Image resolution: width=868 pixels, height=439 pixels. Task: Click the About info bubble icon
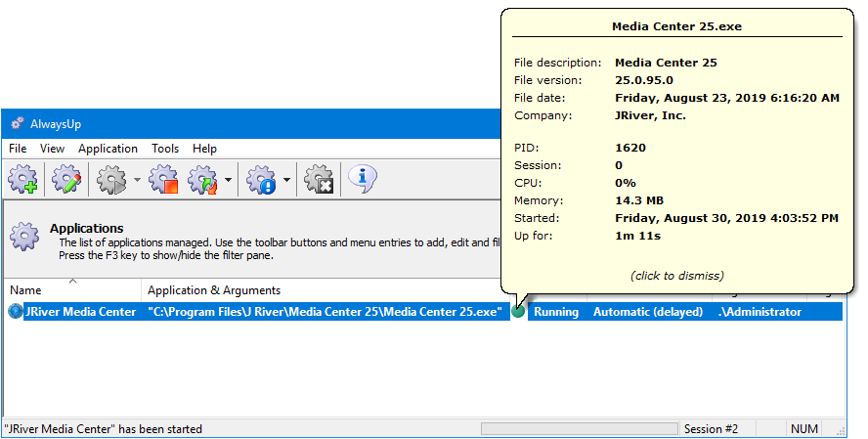tap(362, 179)
